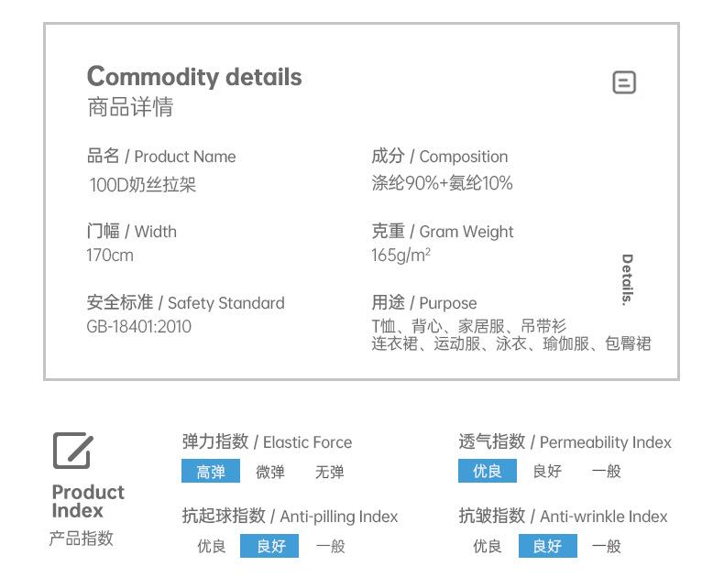The height and width of the screenshot is (588, 724).
Task: Click the Commodity details heading
Action: [194, 77]
